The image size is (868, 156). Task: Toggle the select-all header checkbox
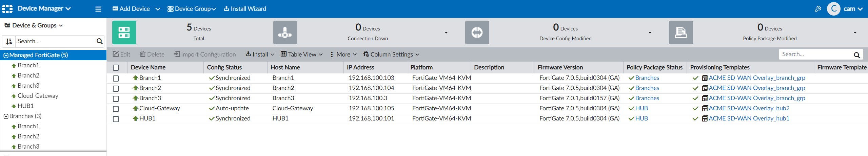(116, 68)
